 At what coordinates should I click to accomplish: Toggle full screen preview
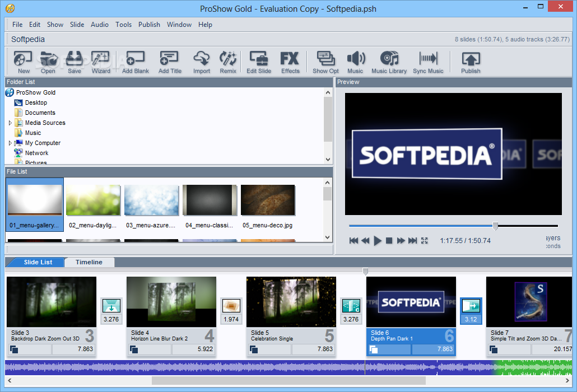point(424,240)
